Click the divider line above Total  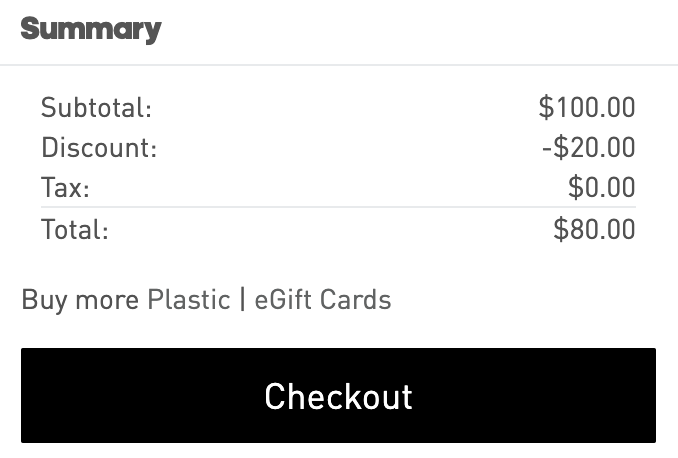pyautogui.click(x=338, y=208)
